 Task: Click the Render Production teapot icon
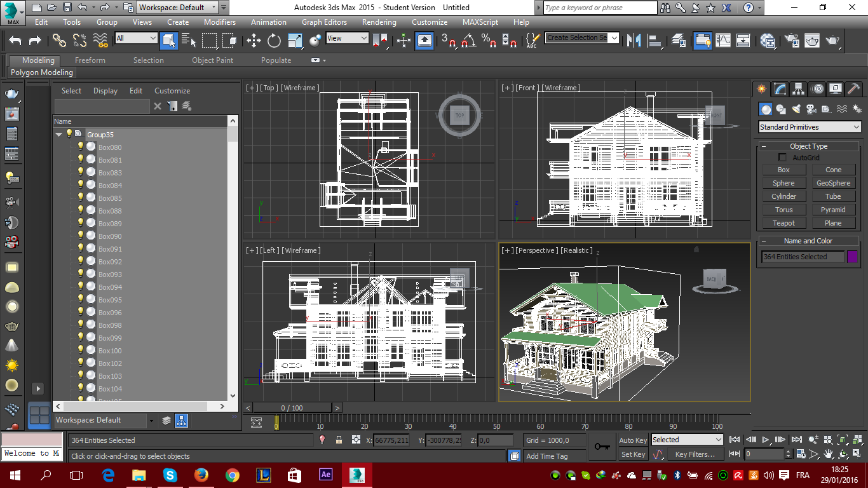tap(832, 41)
